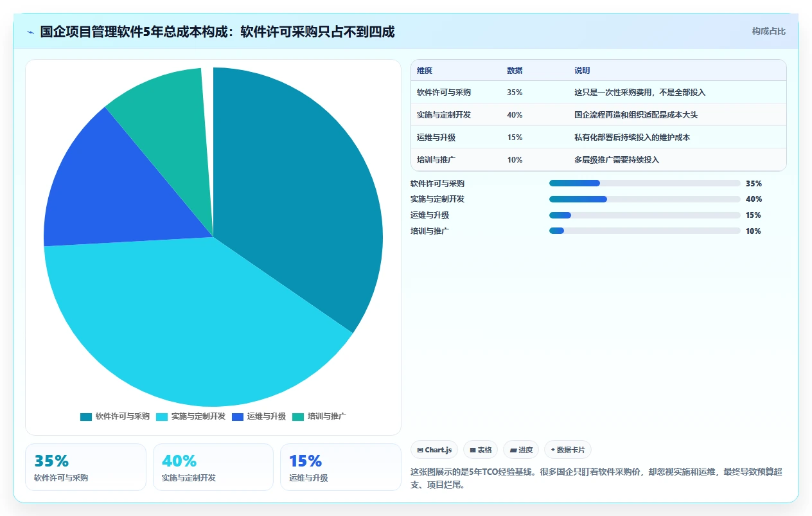The width and height of the screenshot is (812, 516).
Task: Click the 数据 column header
Action: (515, 71)
